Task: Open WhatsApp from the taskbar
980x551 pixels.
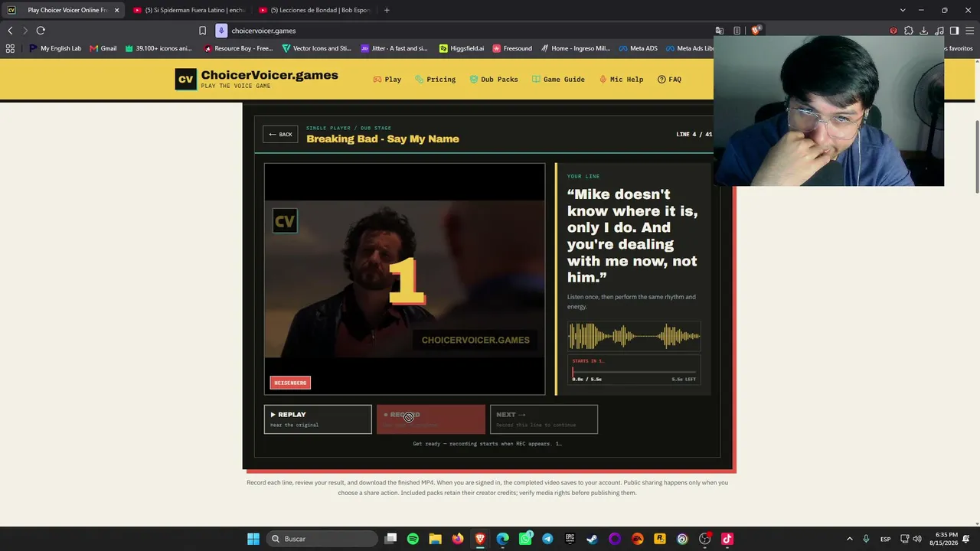Action: (x=525, y=539)
